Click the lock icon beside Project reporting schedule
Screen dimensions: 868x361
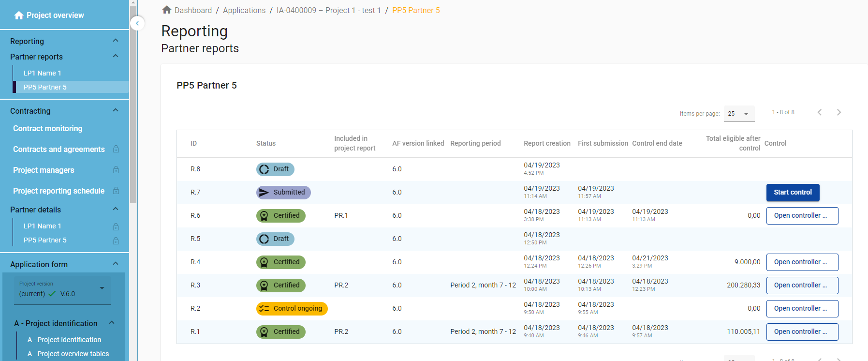pyautogui.click(x=116, y=191)
